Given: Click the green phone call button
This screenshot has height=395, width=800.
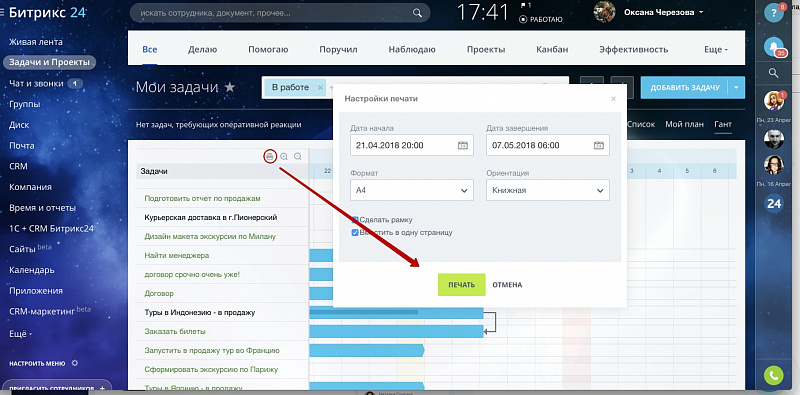Looking at the screenshot, I should (x=773, y=375).
